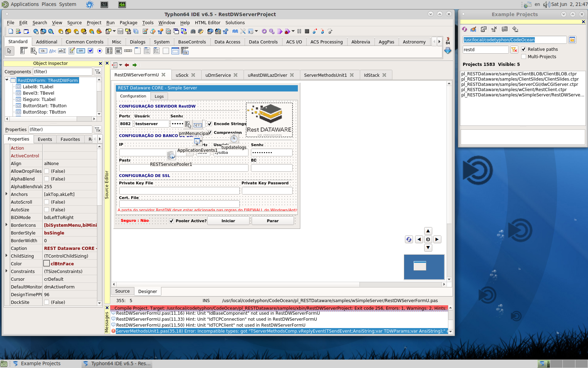Select the TLabel (Abc) component in palette
The width and height of the screenshot is (588, 368).
click(52, 51)
